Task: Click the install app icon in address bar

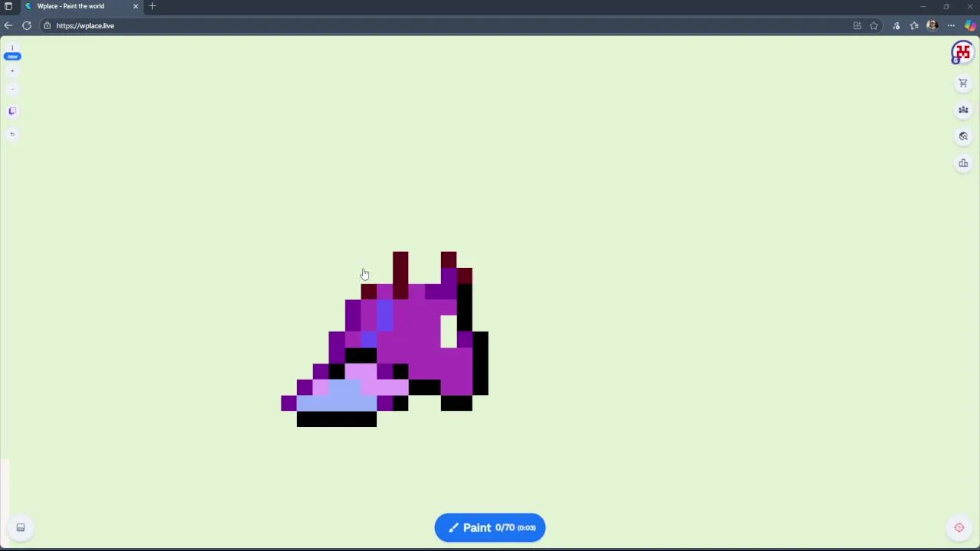Action: coord(857,25)
